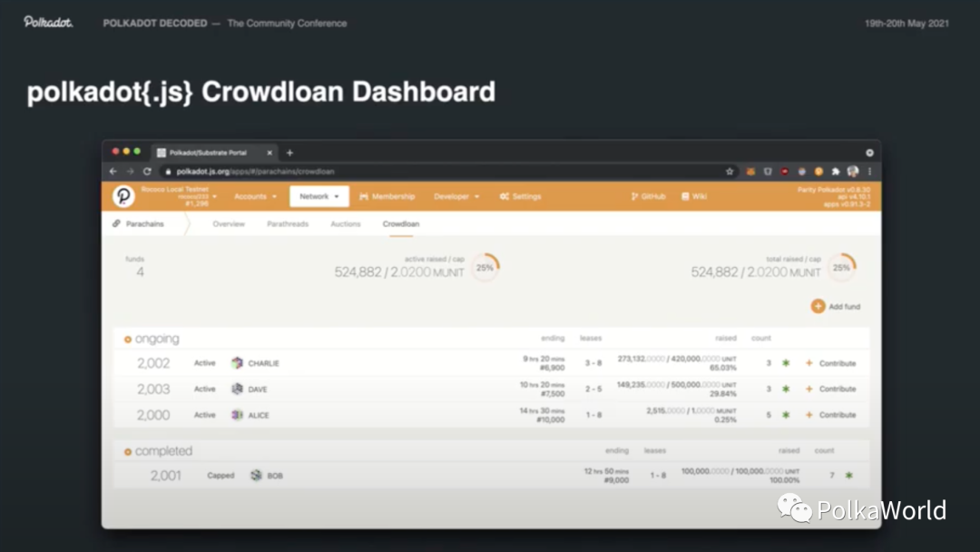Click ALICE's account identicon
The image size is (980, 552).
coord(237,415)
